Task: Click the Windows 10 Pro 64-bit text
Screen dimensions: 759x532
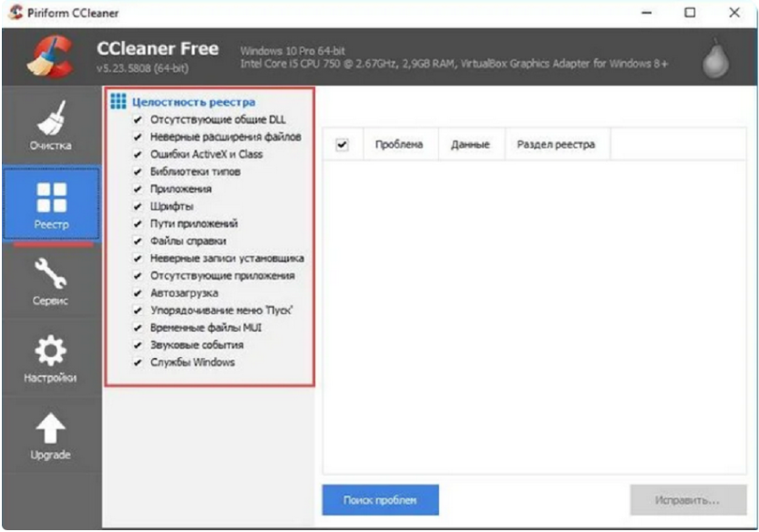Action: coord(292,51)
